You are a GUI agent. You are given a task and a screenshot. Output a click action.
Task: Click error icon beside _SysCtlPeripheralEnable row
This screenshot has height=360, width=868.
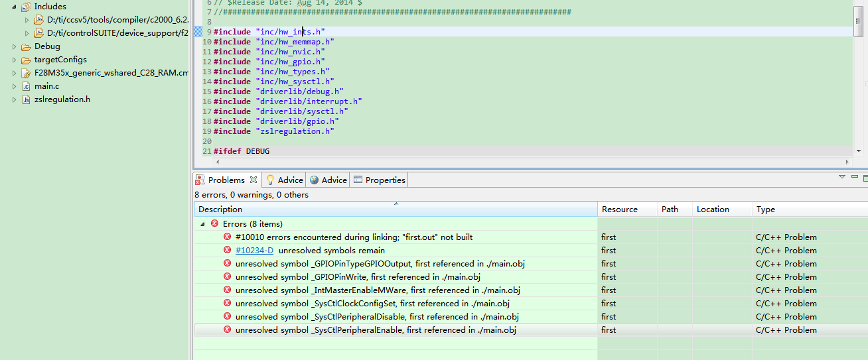coord(227,330)
